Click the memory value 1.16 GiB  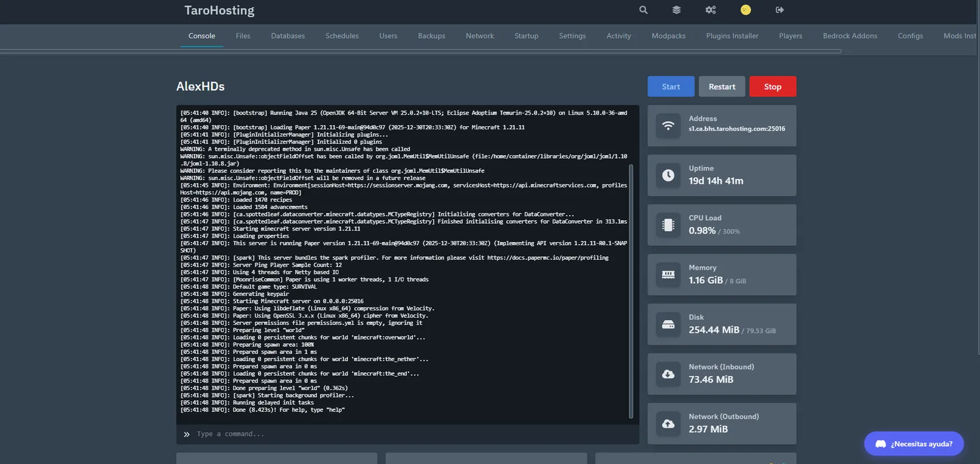point(706,280)
